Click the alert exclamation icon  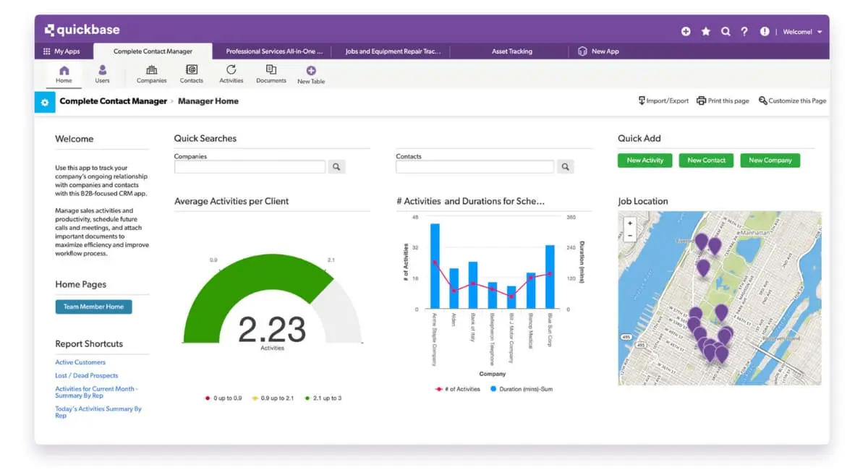point(765,32)
